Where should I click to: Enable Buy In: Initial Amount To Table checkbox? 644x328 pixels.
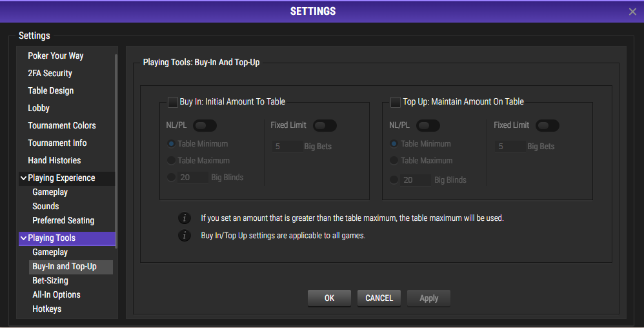point(173,102)
